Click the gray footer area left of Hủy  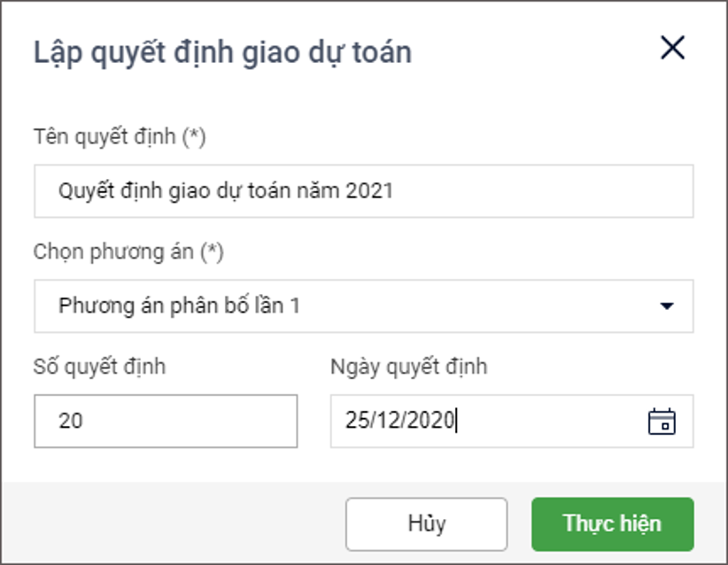[x=177, y=524]
